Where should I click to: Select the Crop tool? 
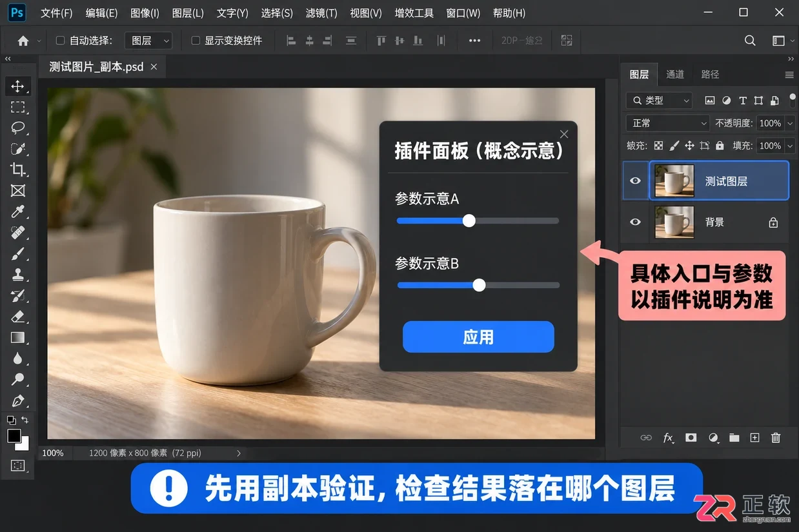coord(17,170)
